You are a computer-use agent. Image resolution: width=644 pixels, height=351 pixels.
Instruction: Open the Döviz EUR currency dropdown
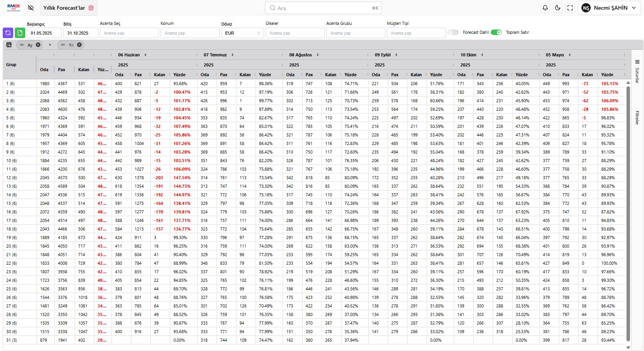pos(242,33)
